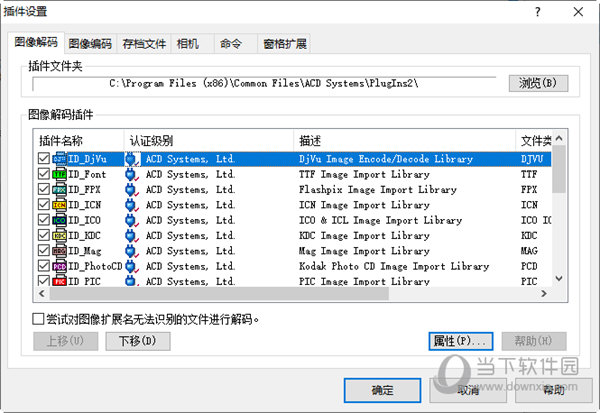Select 'TTF Image Import Library' description
This screenshot has height=413, width=600.
click(x=364, y=174)
